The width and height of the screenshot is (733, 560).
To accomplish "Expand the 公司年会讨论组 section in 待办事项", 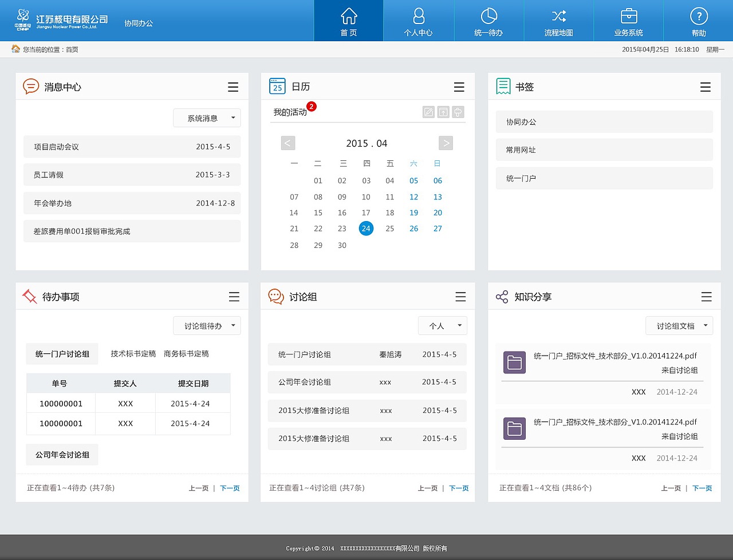I will (x=62, y=455).
